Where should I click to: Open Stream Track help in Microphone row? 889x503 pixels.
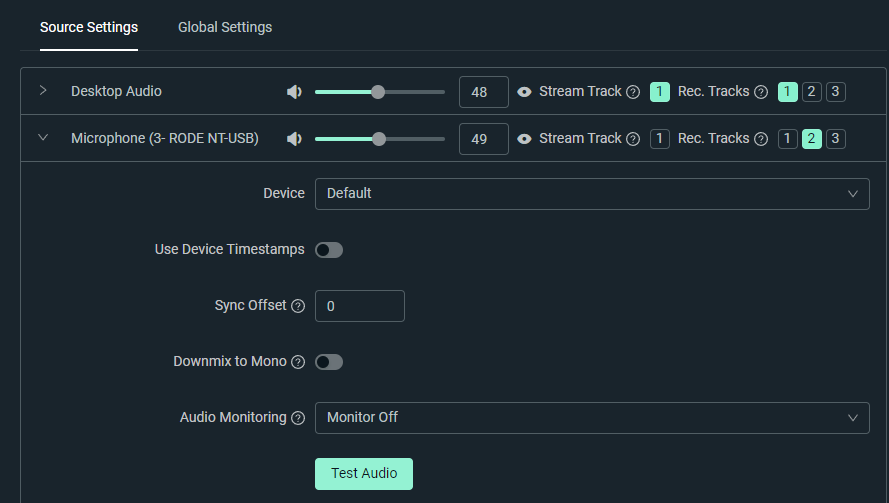(633, 139)
